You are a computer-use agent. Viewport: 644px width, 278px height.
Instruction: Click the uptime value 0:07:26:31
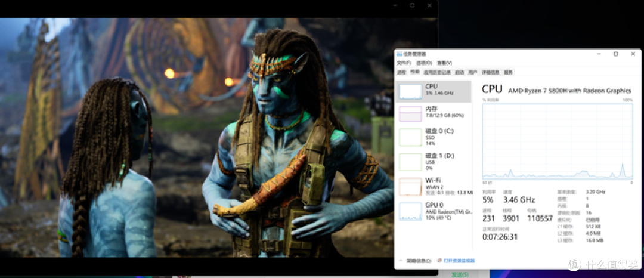pos(500,237)
